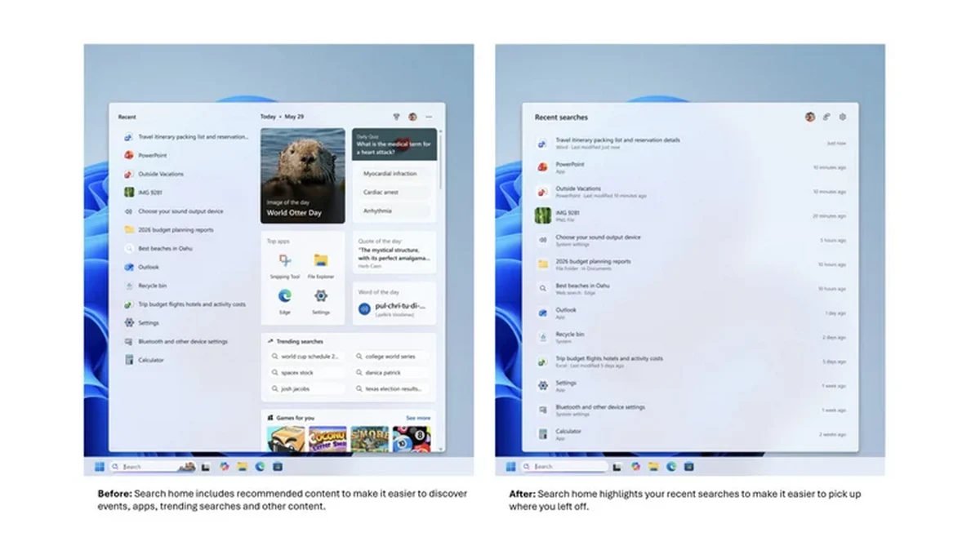Search trending 'josh jacobs'

pyautogui.click(x=308, y=389)
